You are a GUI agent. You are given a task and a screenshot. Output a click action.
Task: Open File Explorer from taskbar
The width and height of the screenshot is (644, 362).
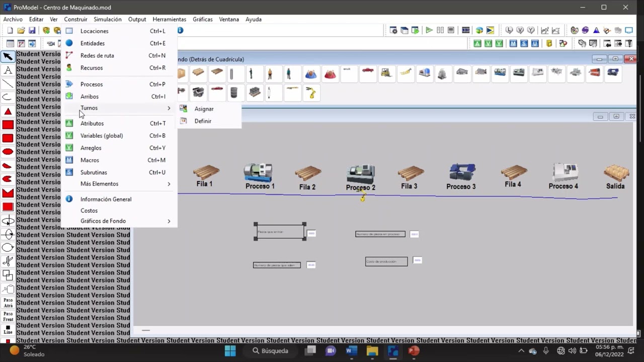point(372,350)
